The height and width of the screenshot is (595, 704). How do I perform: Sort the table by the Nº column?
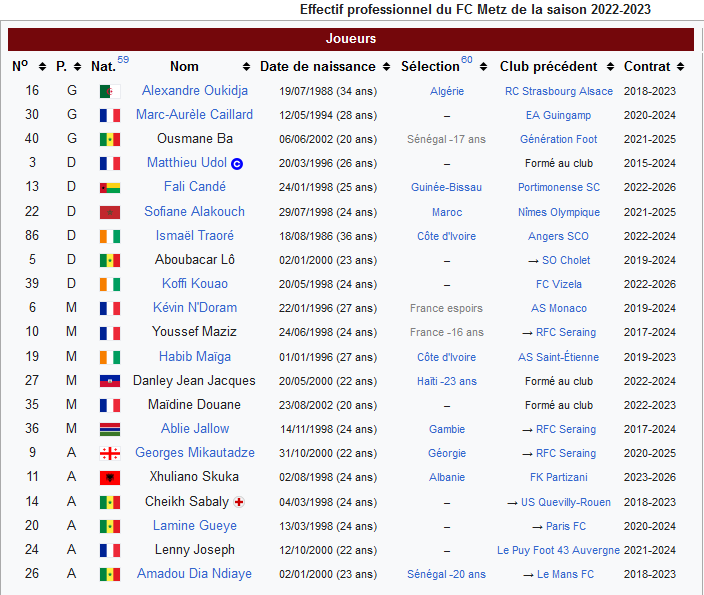pyautogui.click(x=43, y=67)
